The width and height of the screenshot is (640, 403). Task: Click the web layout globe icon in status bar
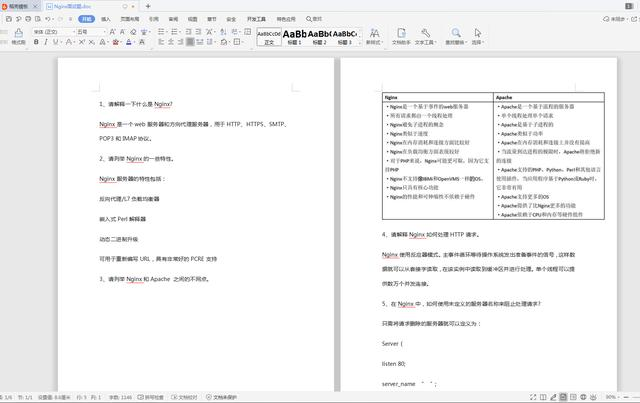[x=583, y=397]
